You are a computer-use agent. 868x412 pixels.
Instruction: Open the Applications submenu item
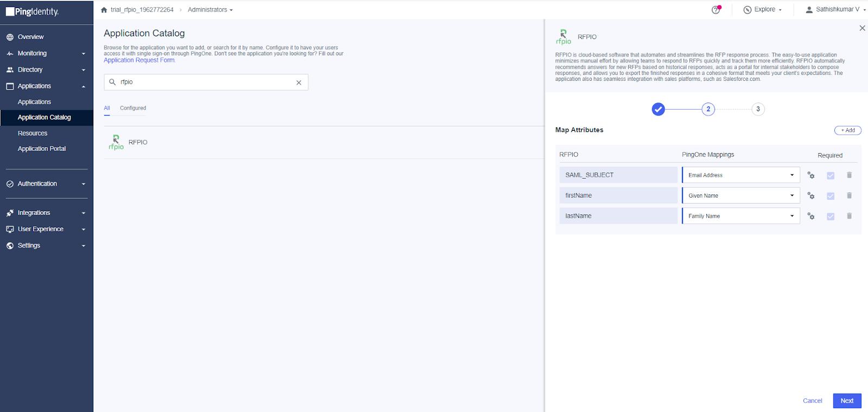(x=34, y=102)
